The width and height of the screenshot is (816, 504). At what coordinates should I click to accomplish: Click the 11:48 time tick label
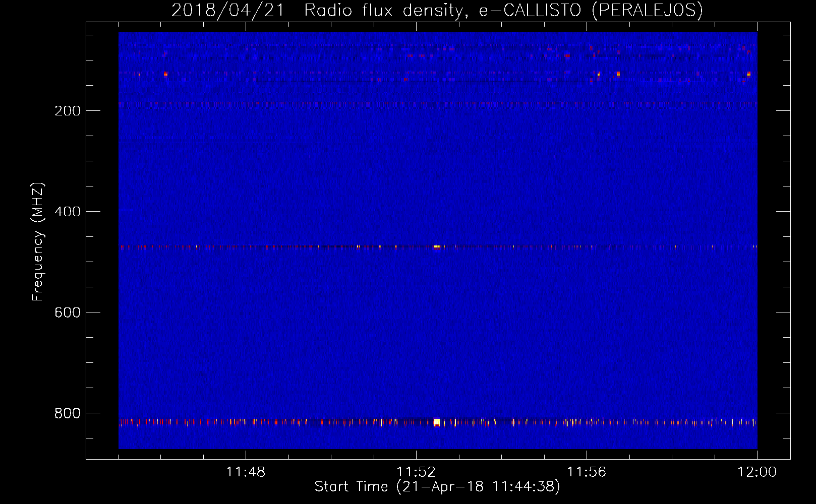click(x=246, y=472)
